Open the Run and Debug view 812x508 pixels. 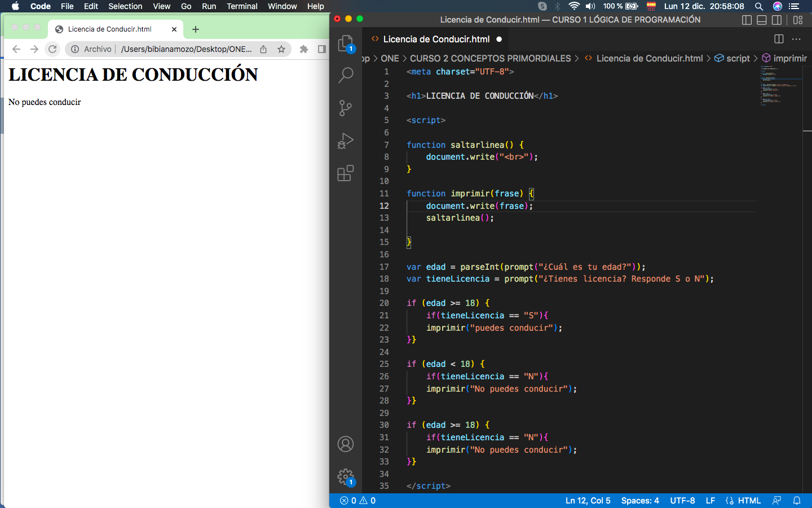[346, 141]
